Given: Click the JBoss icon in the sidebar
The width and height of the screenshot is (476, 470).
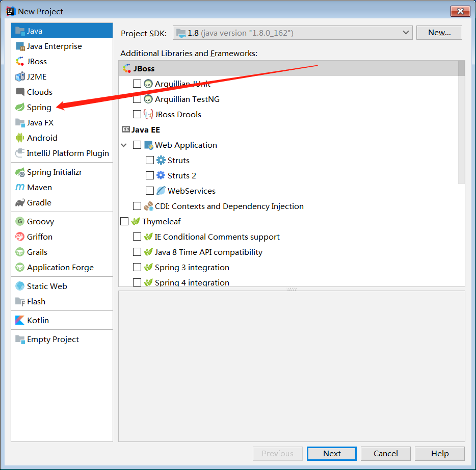Looking at the screenshot, I should click(20, 62).
